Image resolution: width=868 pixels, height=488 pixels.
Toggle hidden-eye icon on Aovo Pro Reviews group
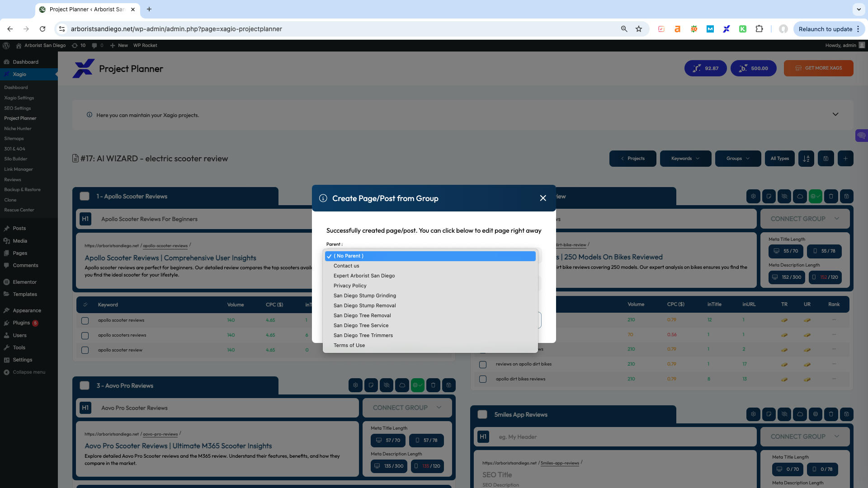click(387, 385)
